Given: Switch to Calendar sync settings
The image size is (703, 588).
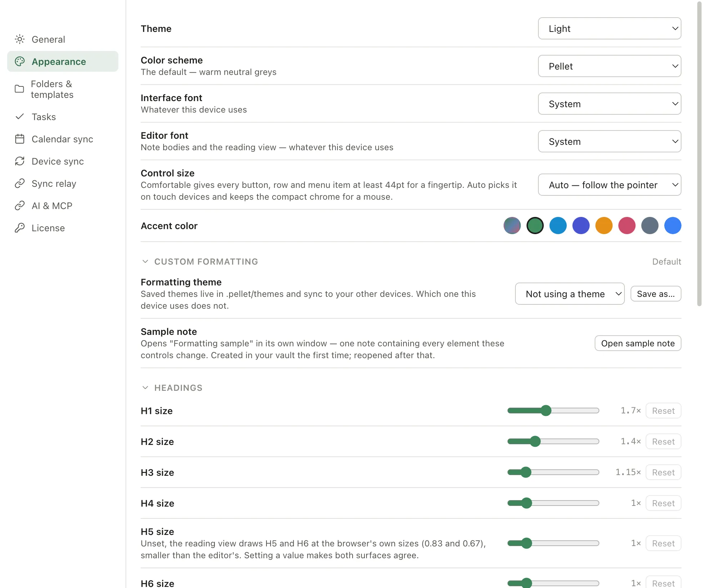Looking at the screenshot, I should point(63,139).
